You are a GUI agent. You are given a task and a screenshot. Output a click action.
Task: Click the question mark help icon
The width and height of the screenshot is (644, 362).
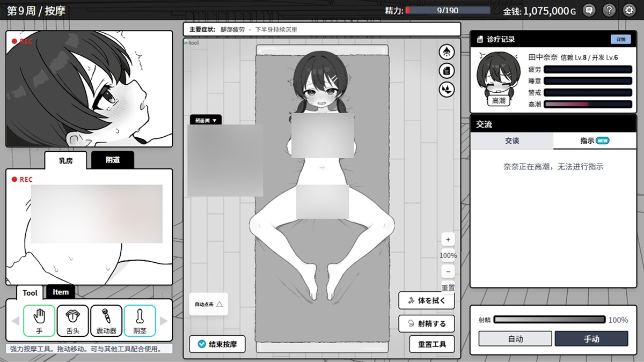click(609, 10)
